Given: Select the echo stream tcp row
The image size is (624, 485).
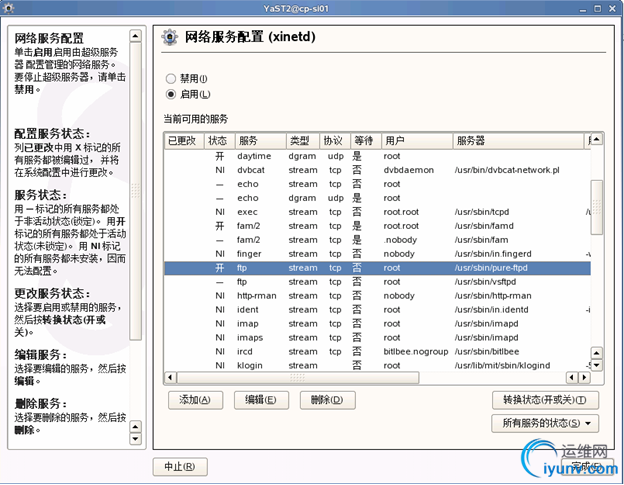Looking at the screenshot, I should pyautogui.click(x=377, y=184).
